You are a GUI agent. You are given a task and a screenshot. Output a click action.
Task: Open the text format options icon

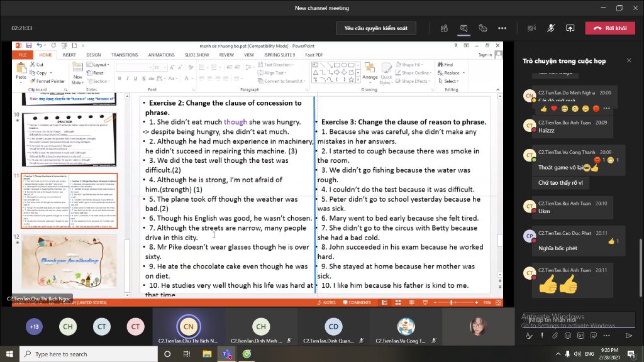coord(529,336)
